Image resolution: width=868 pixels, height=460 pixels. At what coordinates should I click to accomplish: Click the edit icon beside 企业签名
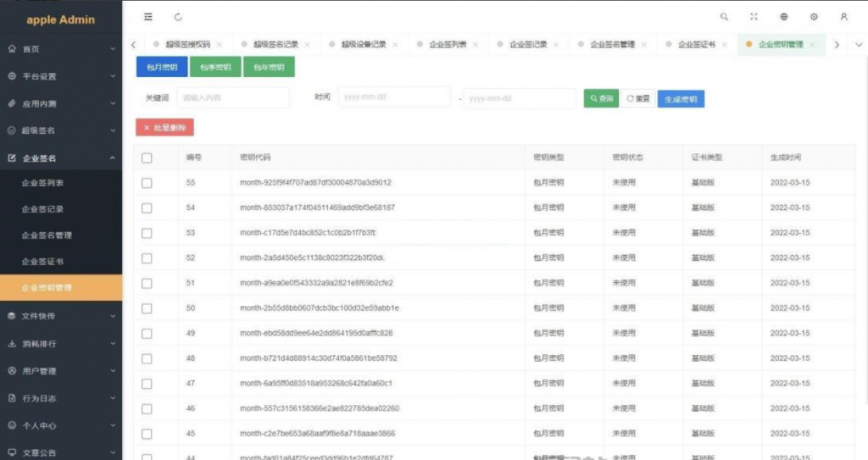click(12, 158)
